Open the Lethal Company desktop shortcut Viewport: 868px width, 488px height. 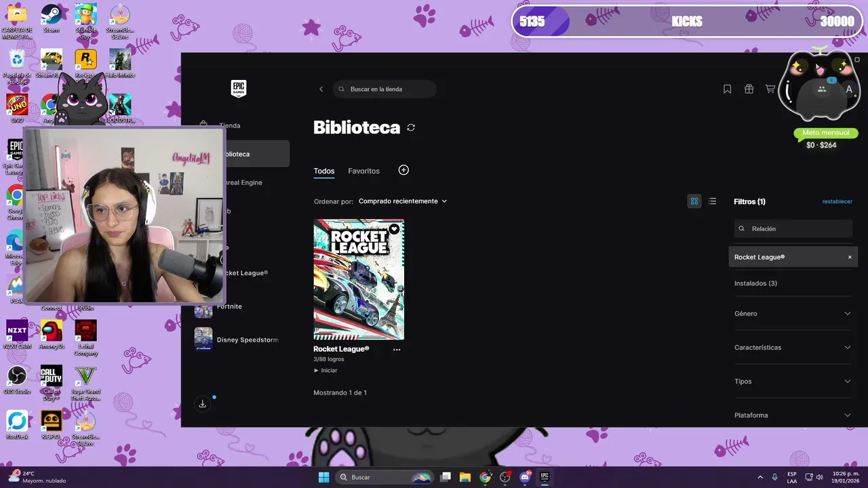coord(85,338)
